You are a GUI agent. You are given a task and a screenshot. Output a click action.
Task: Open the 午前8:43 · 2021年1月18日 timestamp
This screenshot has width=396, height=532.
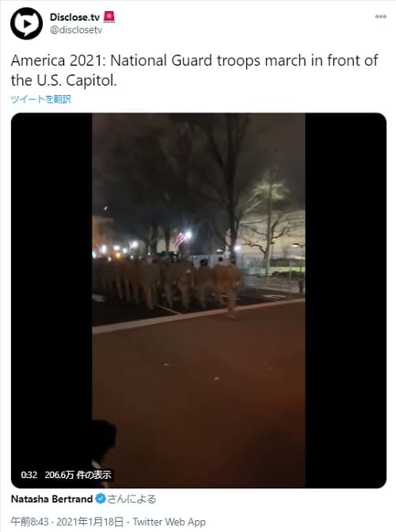[67, 522]
